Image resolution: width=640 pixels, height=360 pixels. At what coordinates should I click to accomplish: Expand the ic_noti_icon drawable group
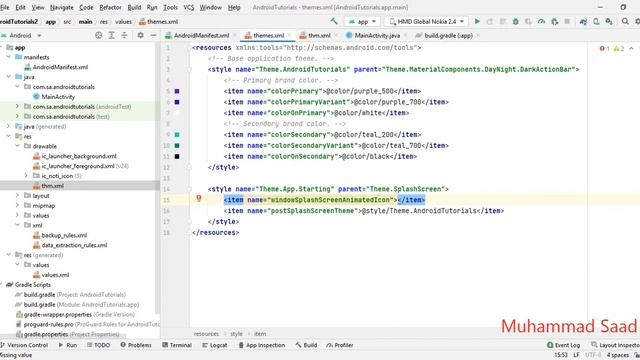click(x=26, y=176)
